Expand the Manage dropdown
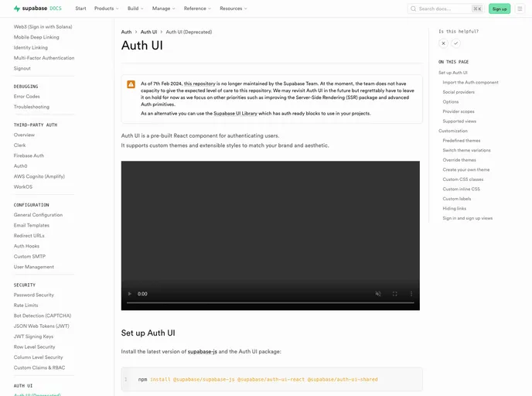Image resolution: width=532 pixels, height=396 pixels. [x=163, y=9]
